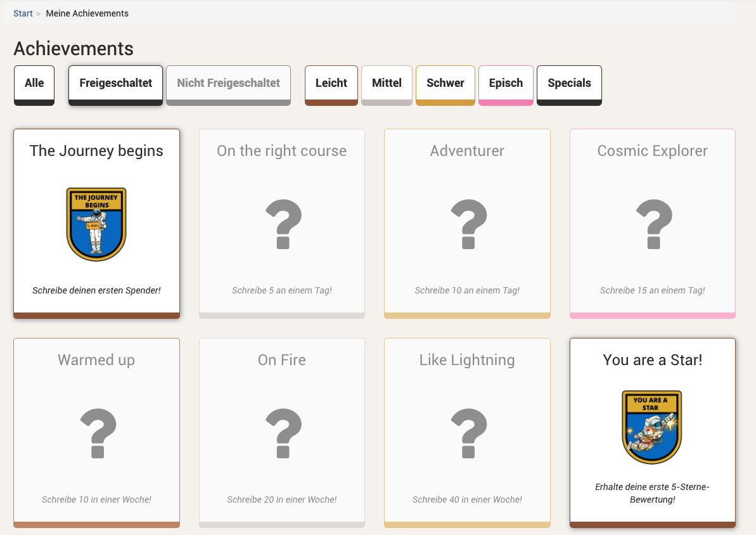This screenshot has width=756, height=535.
Task: Click 'Erhalte deine erste 5-Sterne-Bewertung!' text
Action: [652, 493]
